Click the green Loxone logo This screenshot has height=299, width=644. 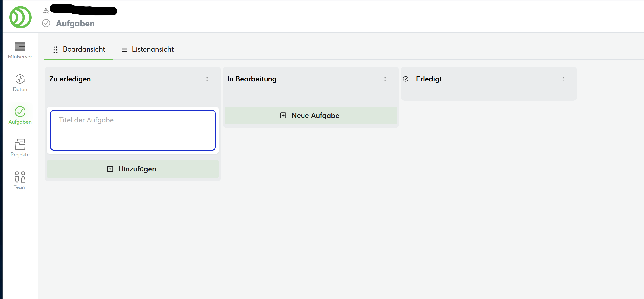pos(20,17)
